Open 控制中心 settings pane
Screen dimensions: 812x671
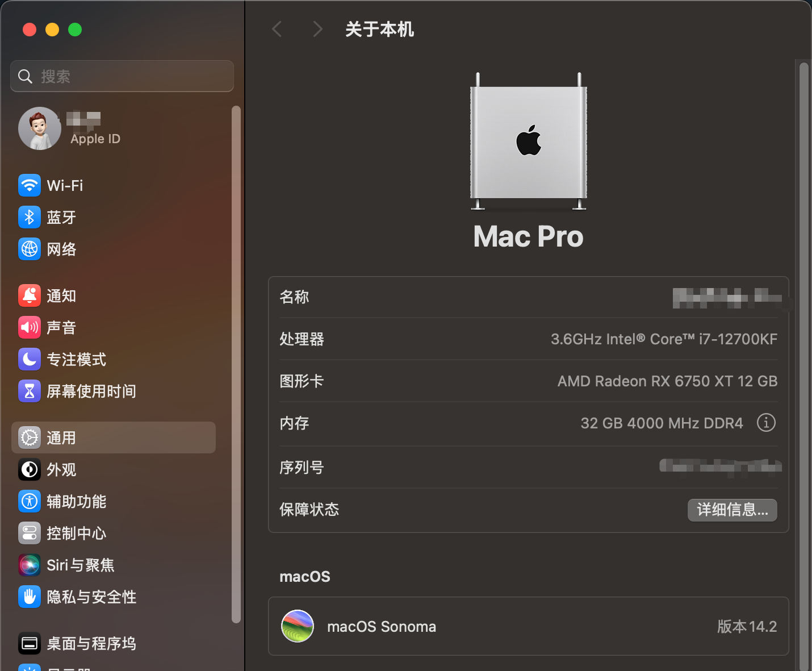[76, 533]
